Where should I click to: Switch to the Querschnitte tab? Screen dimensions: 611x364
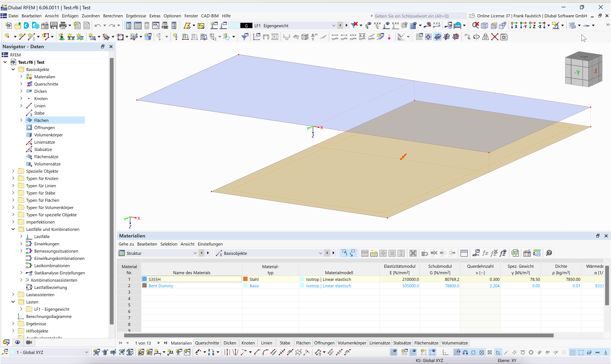coord(207,343)
